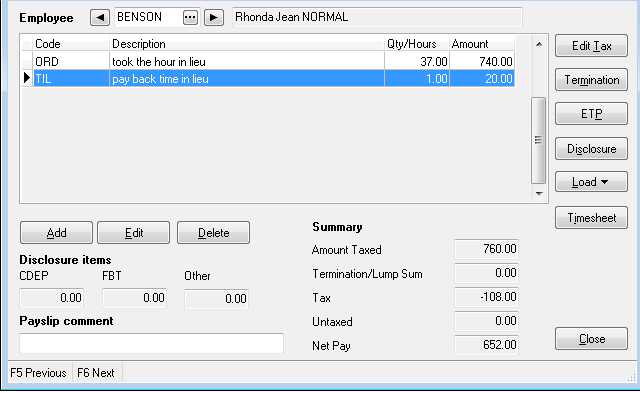The height and width of the screenshot is (393, 640).
Task: Select the TIL pay back time row
Action: (x=273, y=78)
